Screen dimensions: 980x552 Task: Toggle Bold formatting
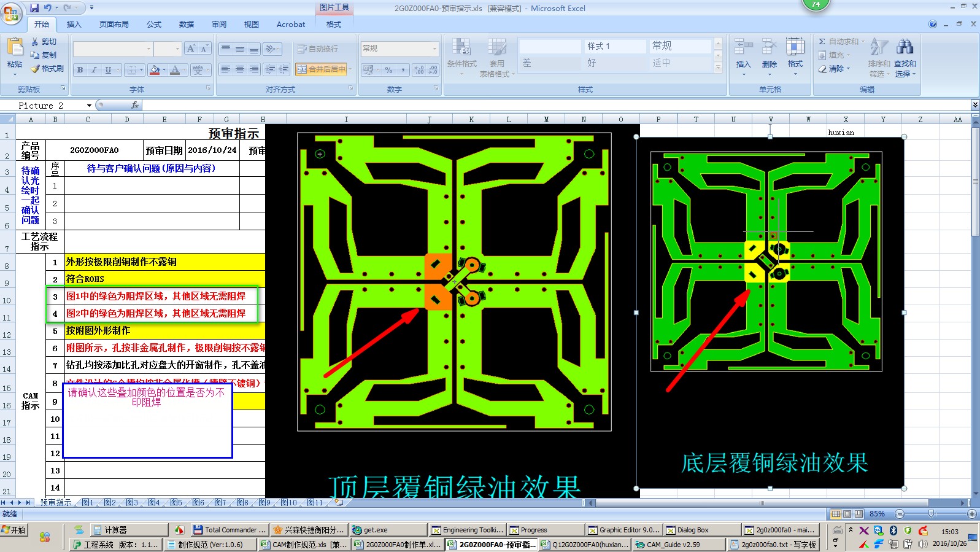click(80, 70)
